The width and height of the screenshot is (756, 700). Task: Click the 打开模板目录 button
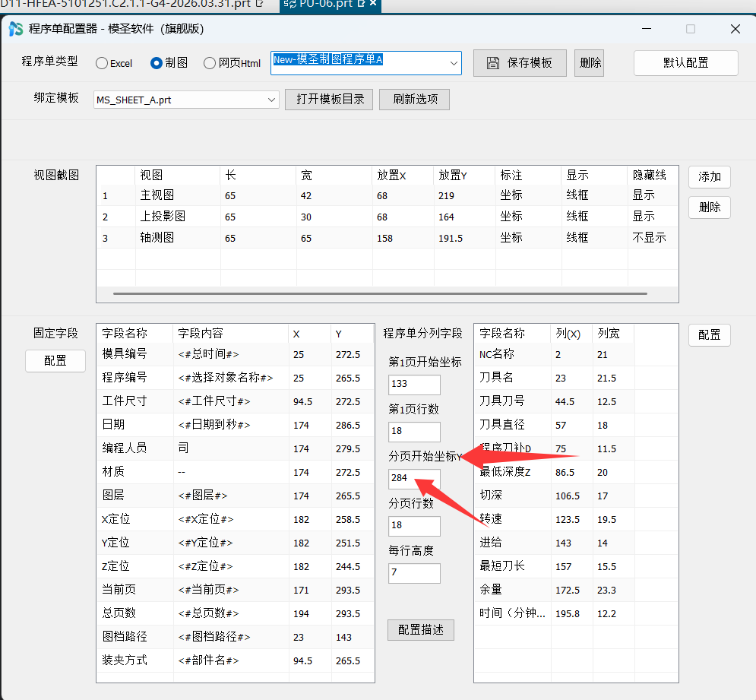[329, 100]
